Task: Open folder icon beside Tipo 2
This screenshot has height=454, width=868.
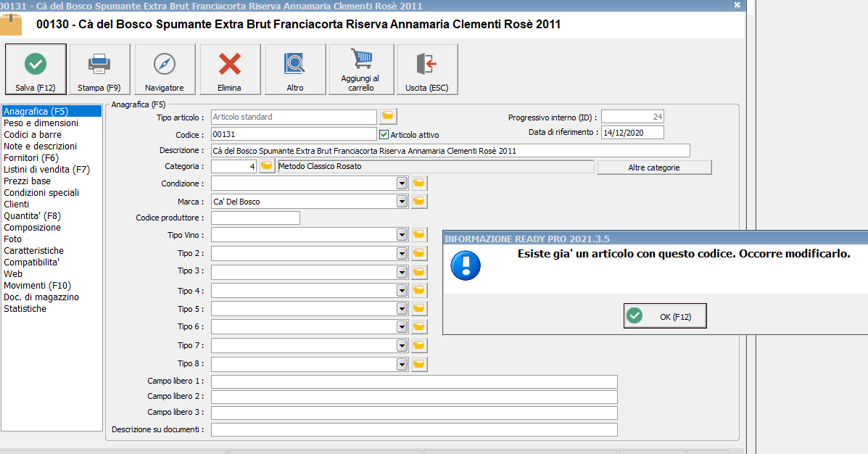Action: pos(419,254)
